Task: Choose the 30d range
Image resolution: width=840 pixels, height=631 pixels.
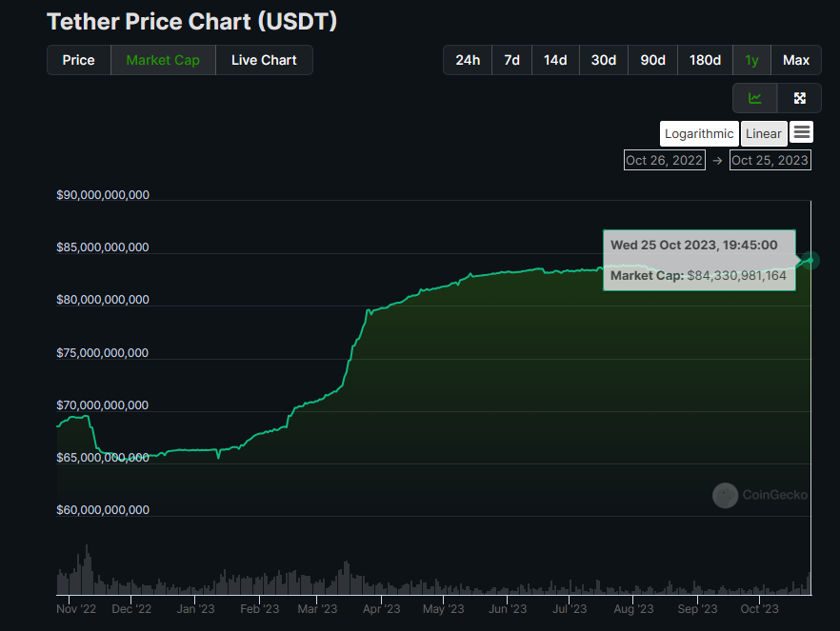Action: click(603, 60)
